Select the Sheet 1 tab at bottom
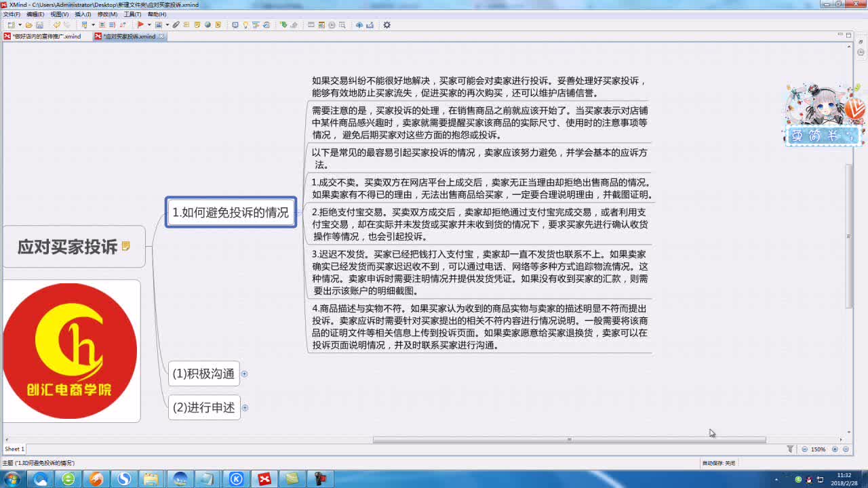Screen dimensions: 868x488 pyautogui.click(x=14, y=449)
